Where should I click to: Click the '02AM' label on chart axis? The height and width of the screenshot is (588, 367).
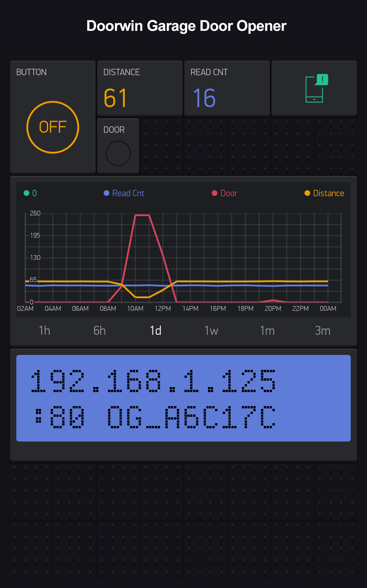[x=25, y=309]
